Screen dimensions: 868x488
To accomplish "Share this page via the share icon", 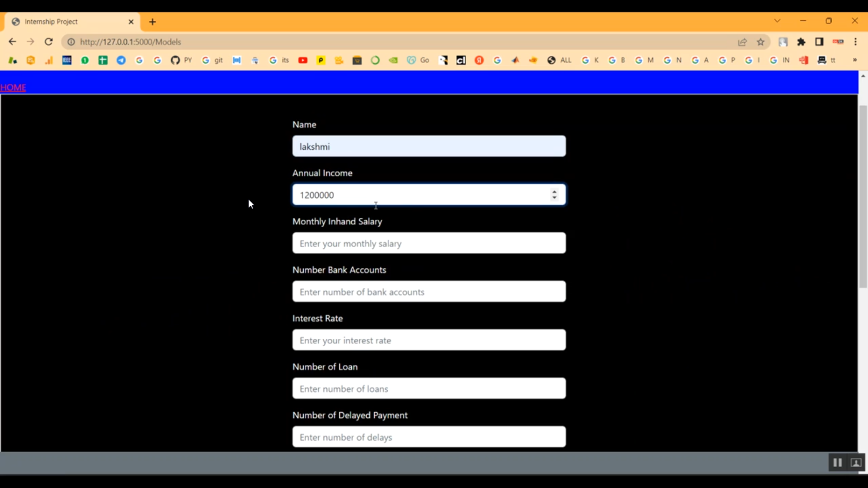I will (742, 42).
